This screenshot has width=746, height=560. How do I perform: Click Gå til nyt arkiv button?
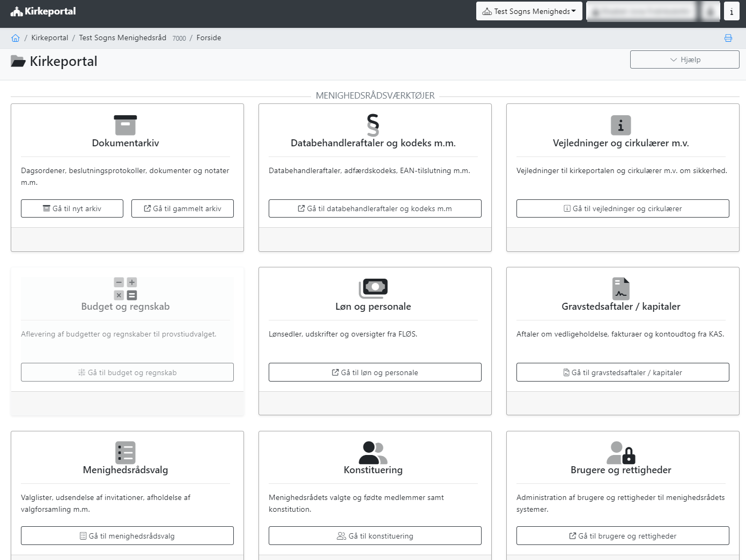click(x=72, y=208)
